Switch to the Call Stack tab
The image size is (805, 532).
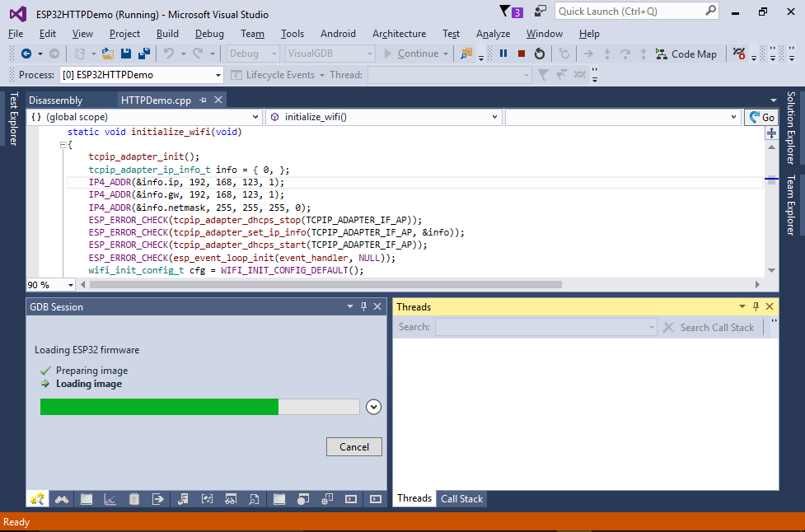pyautogui.click(x=461, y=499)
